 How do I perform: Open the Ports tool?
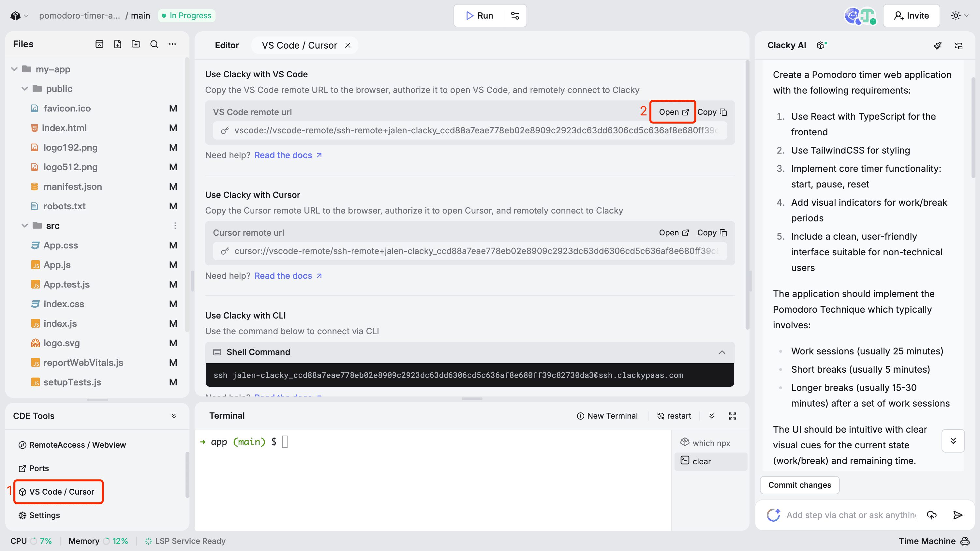coord(34,469)
